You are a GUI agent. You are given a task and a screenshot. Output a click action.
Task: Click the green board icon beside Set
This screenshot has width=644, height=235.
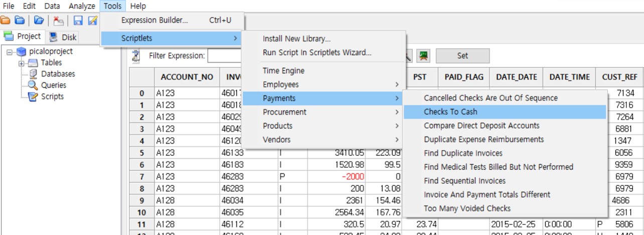tap(424, 56)
